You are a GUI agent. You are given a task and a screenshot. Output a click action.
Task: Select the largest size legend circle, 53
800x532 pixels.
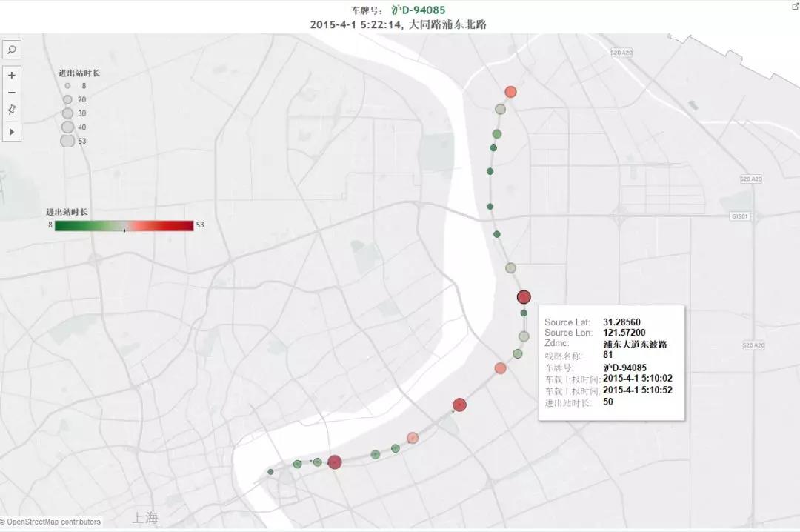(x=67, y=141)
